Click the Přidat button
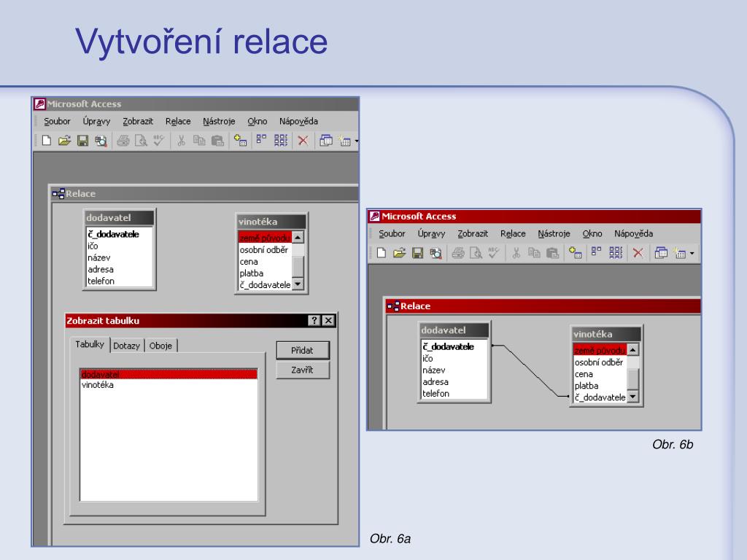The width and height of the screenshot is (747, 560). pos(302,350)
